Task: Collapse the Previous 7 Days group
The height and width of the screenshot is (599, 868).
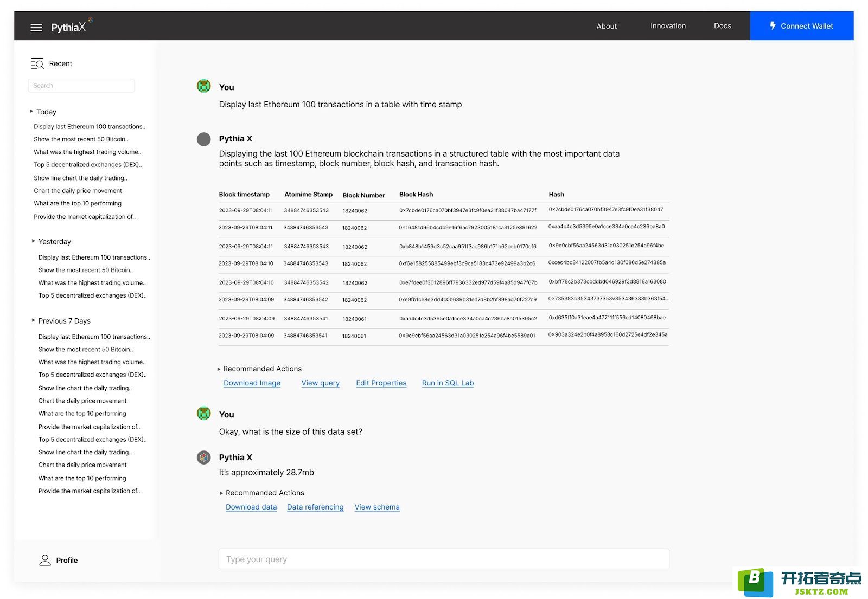Action: 34,320
